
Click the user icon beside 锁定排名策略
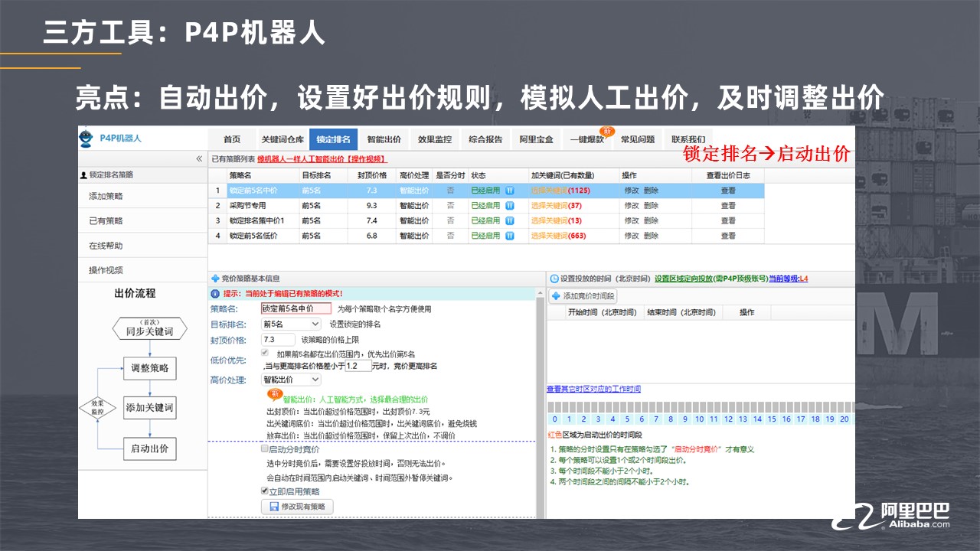84,175
